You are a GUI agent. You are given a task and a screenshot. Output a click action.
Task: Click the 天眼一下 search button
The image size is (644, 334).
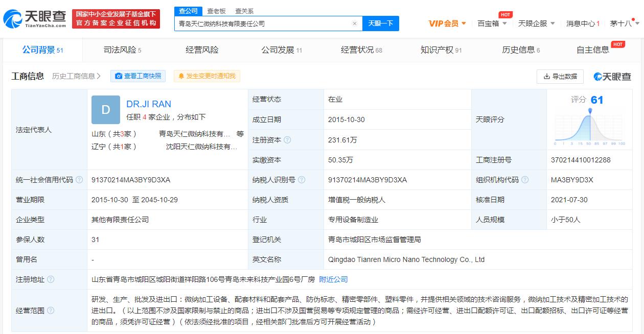[381, 23]
